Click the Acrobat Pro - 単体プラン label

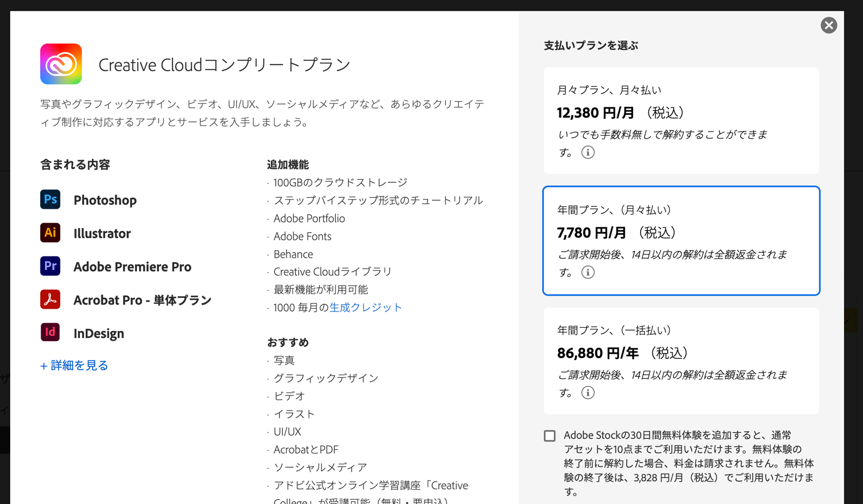(x=142, y=300)
